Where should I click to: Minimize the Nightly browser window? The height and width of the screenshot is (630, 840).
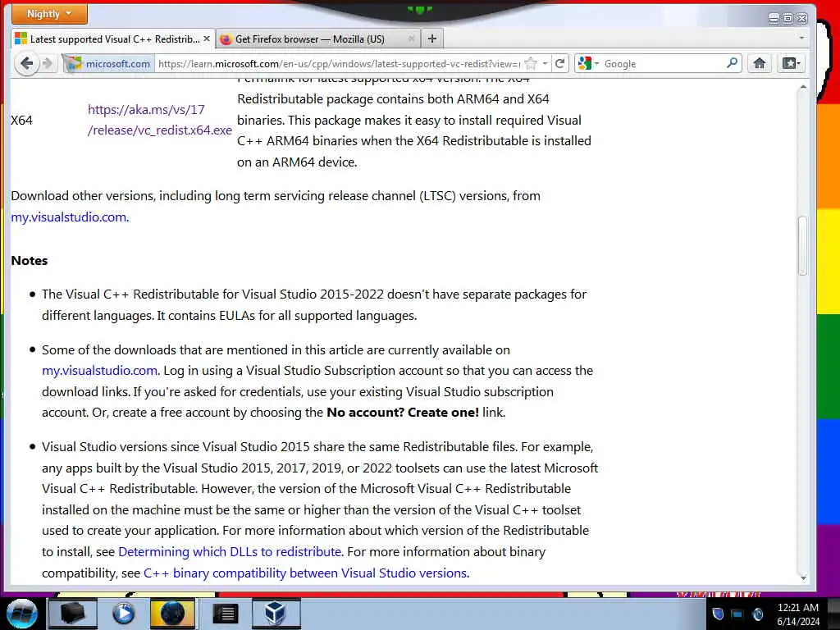tap(774, 19)
